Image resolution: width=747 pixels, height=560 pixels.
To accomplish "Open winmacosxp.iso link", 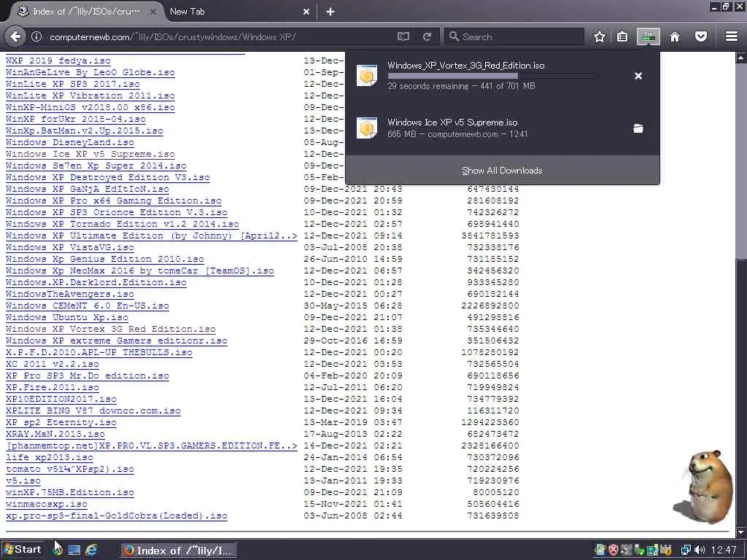I will (x=47, y=504).
